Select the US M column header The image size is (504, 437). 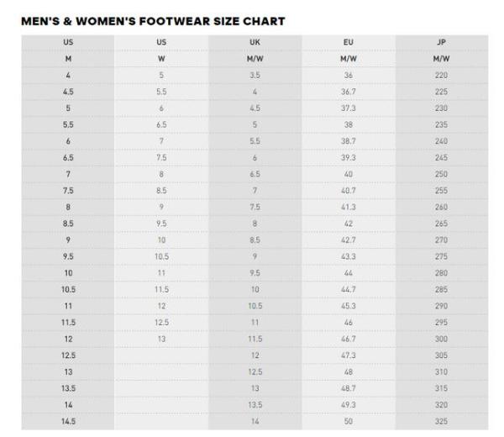tap(68, 50)
